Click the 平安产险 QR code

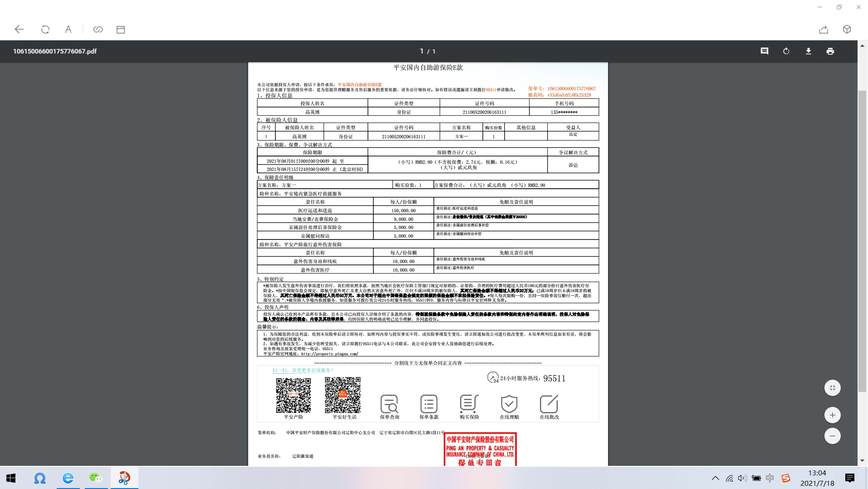point(294,396)
